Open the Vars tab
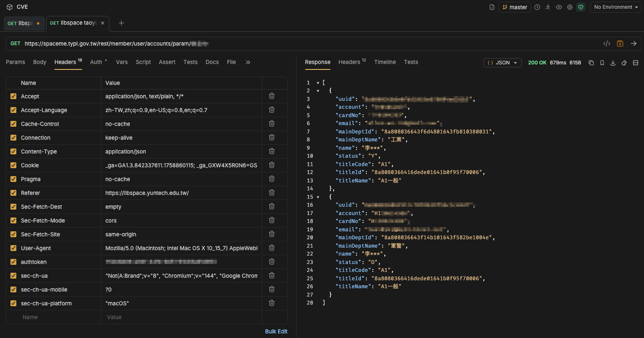This screenshot has width=644, height=338. [x=122, y=62]
